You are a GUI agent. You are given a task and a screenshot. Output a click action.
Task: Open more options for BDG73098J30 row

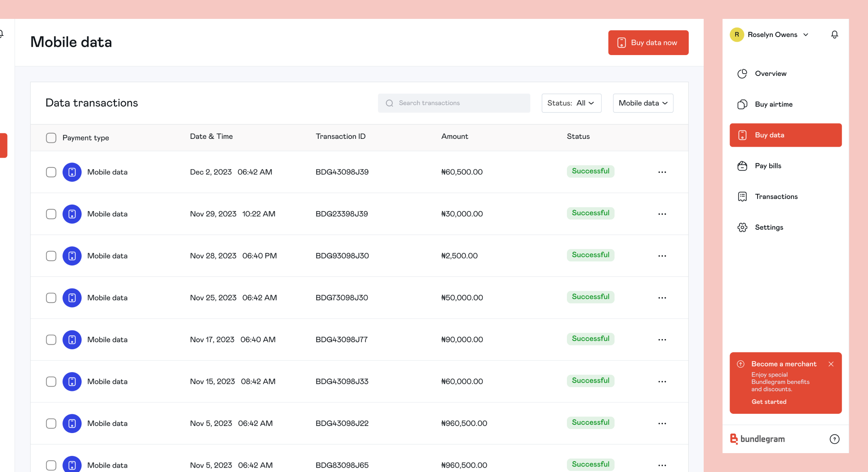662,298
